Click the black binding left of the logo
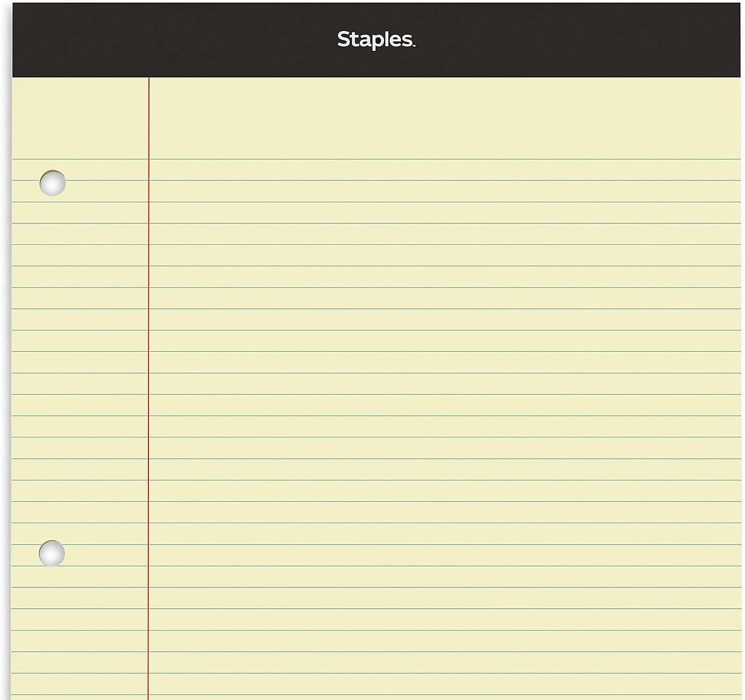 [x=174, y=40]
